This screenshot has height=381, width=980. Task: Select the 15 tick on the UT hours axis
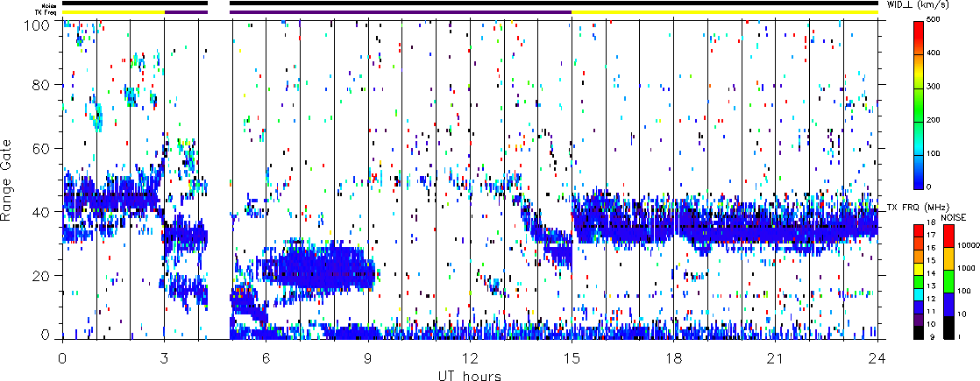click(x=572, y=358)
